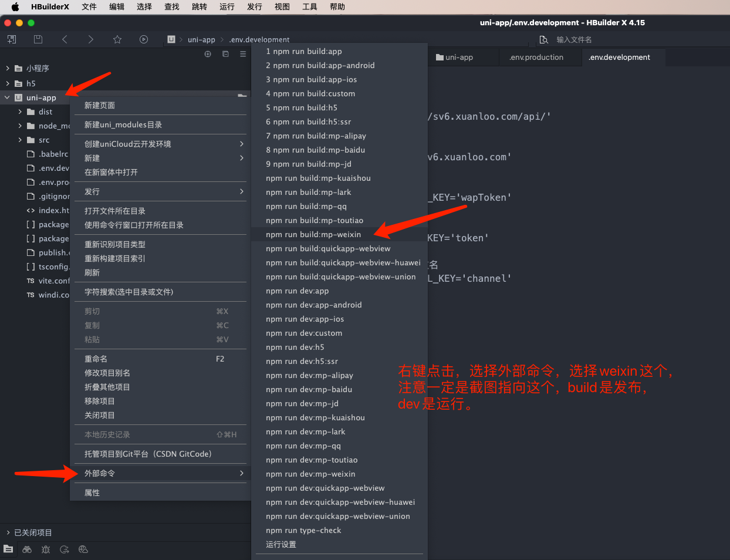Click the vite.conf TS file icon

click(x=31, y=281)
